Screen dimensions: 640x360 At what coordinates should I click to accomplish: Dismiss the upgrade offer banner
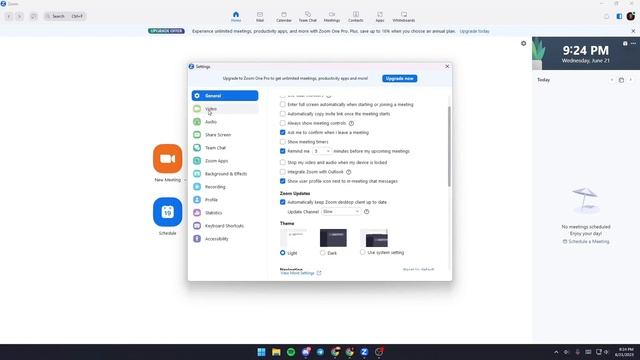633,31
